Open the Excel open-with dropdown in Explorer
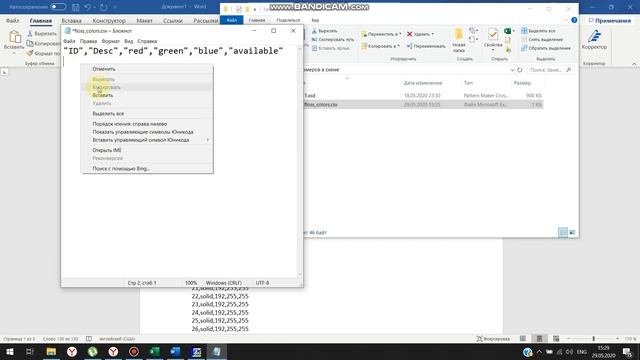 [509, 31]
